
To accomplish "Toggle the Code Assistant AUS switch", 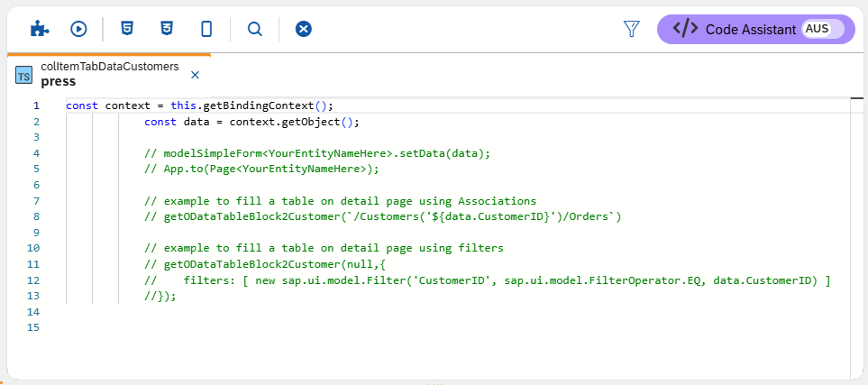I will coord(823,30).
